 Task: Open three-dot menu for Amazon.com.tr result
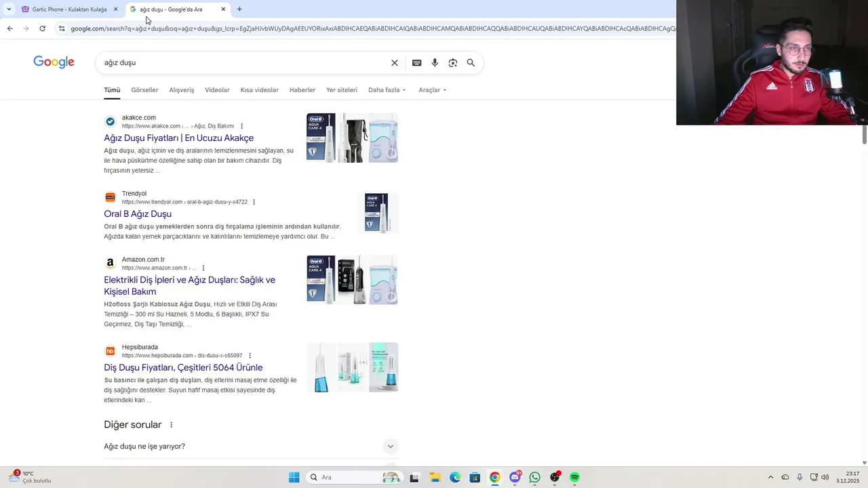203,268
